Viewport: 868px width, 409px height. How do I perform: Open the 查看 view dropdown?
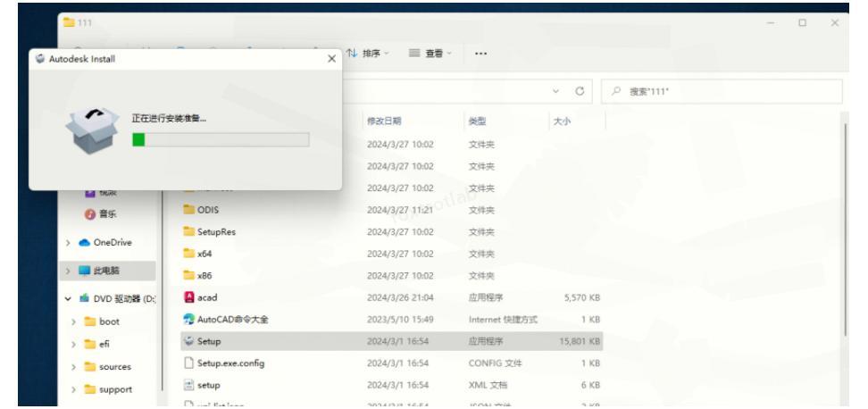tap(430, 53)
